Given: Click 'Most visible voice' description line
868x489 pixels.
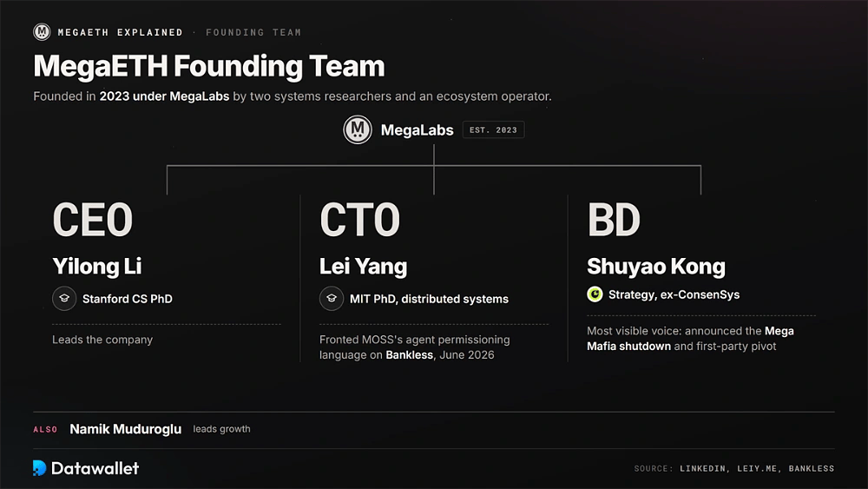Looking at the screenshot, I should 690,331.
